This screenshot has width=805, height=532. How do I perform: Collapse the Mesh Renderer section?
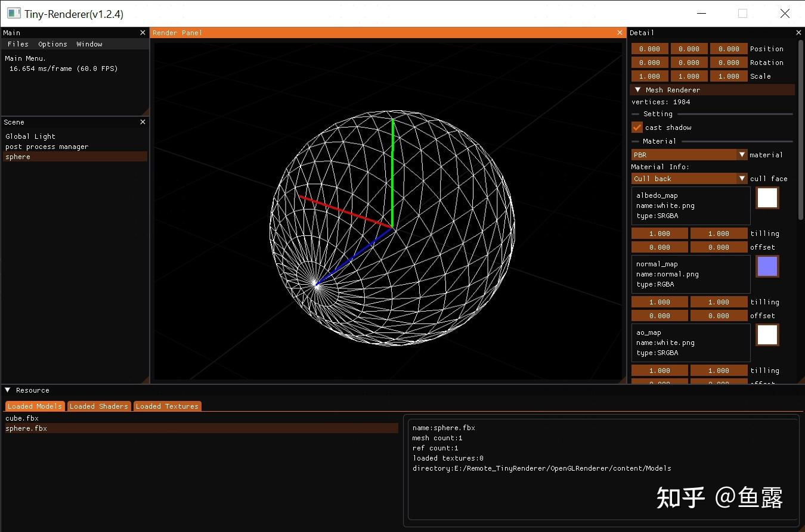click(x=637, y=90)
